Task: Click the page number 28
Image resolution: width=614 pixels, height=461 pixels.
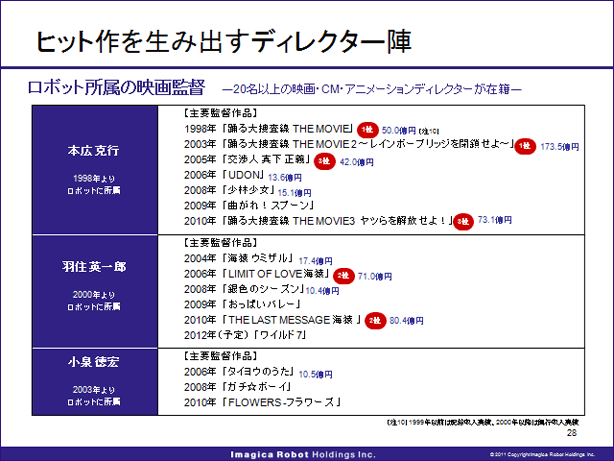Action: click(572, 433)
